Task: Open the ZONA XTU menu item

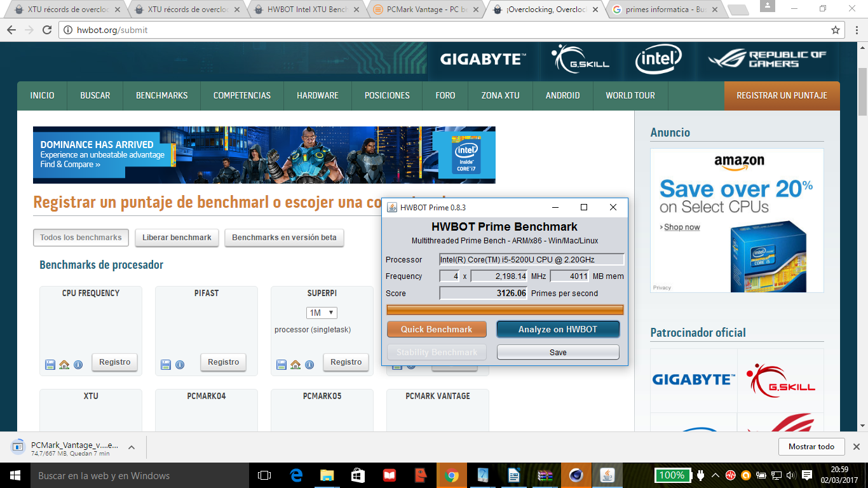Action: [501, 95]
